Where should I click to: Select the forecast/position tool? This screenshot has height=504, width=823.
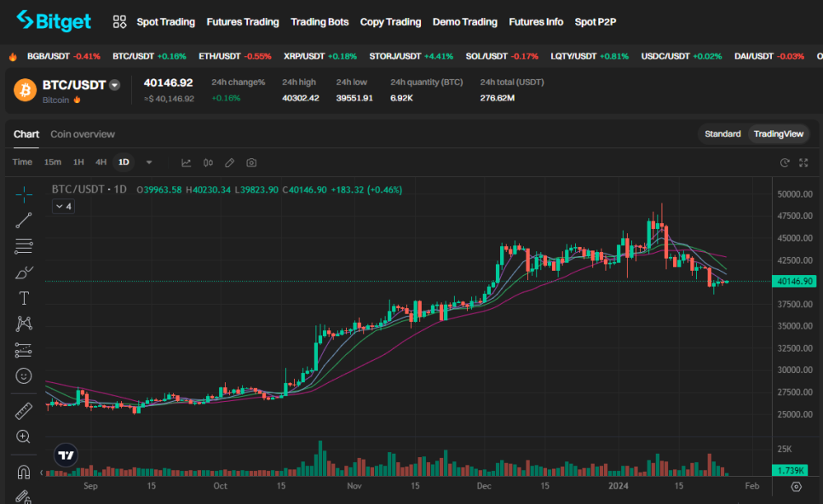click(24, 350)
